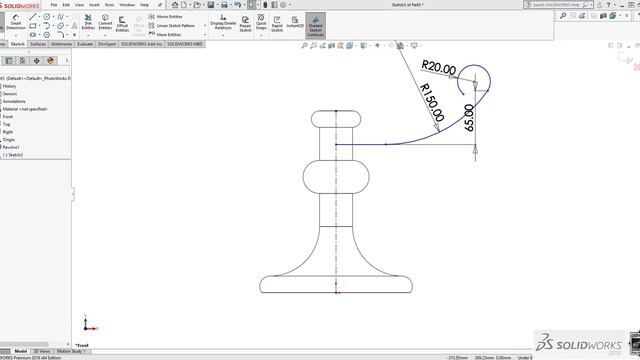This screenshot has height=360, width=640.
Task: Open the DimXpertManager tab
Action: pyautogui.click(x=36, y=61)
